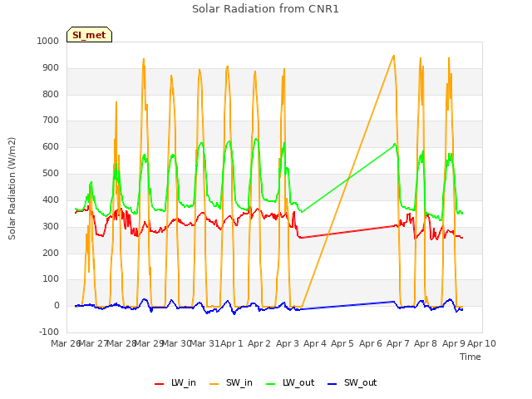
Task: Click the Apr 4 x-axis label
Action: [315, 343]
